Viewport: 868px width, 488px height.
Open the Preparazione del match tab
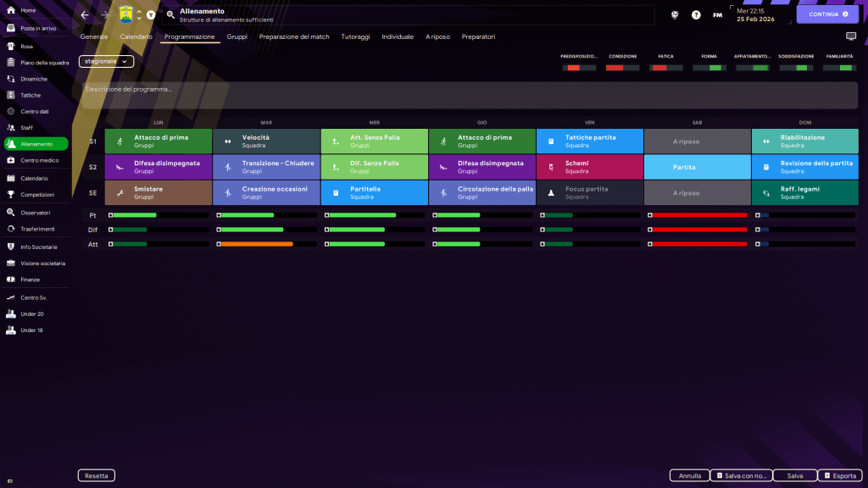pos(294,37)
